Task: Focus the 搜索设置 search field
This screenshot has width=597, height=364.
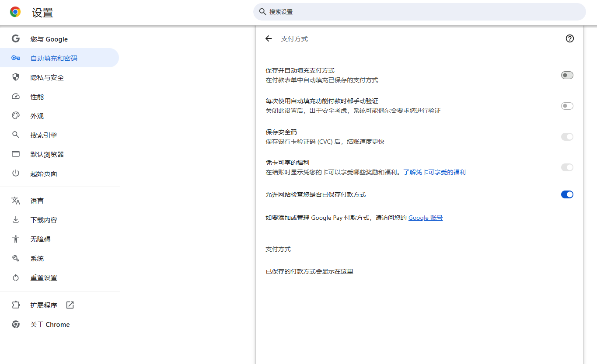Action: tap(419, 12)
